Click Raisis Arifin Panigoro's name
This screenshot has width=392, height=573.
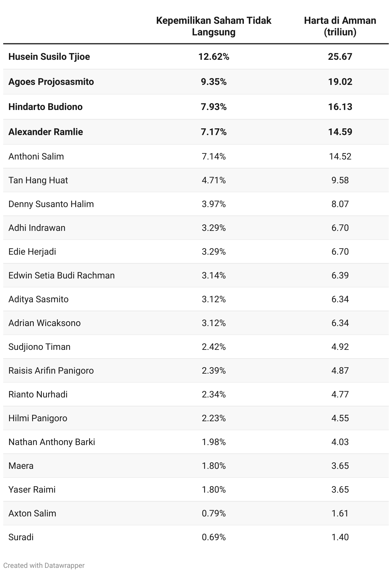click(51, 370)
